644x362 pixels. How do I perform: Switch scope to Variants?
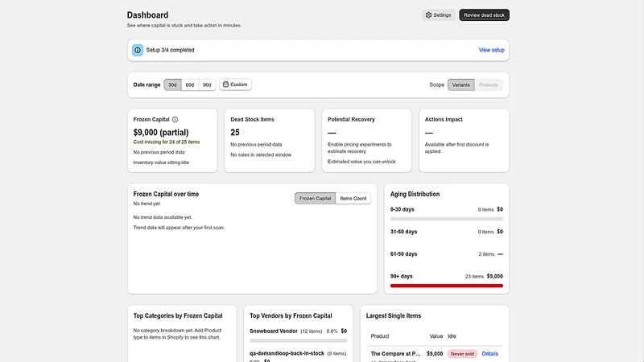[460, 85]
